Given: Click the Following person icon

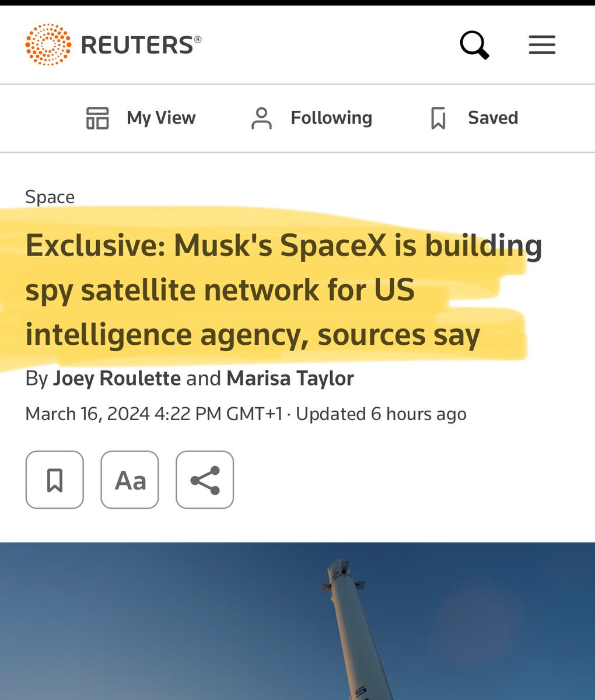Looking at the screenshot, I should [x=261, y=118].
